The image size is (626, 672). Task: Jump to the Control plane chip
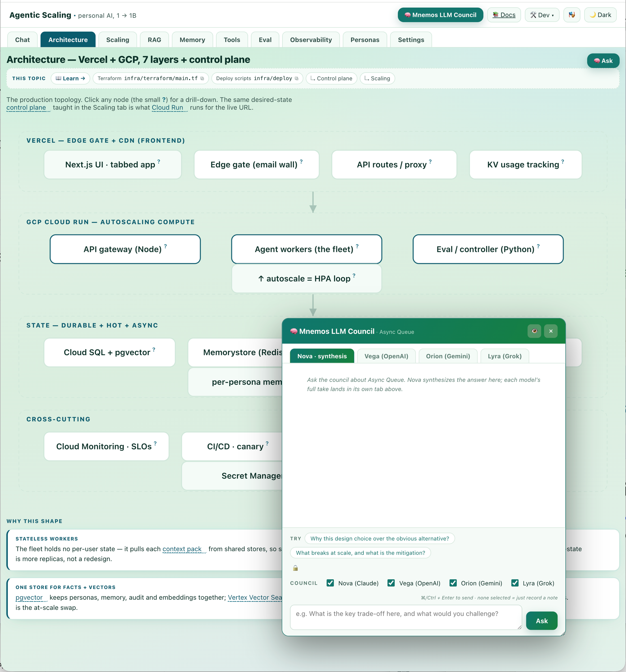coord(331,78)
